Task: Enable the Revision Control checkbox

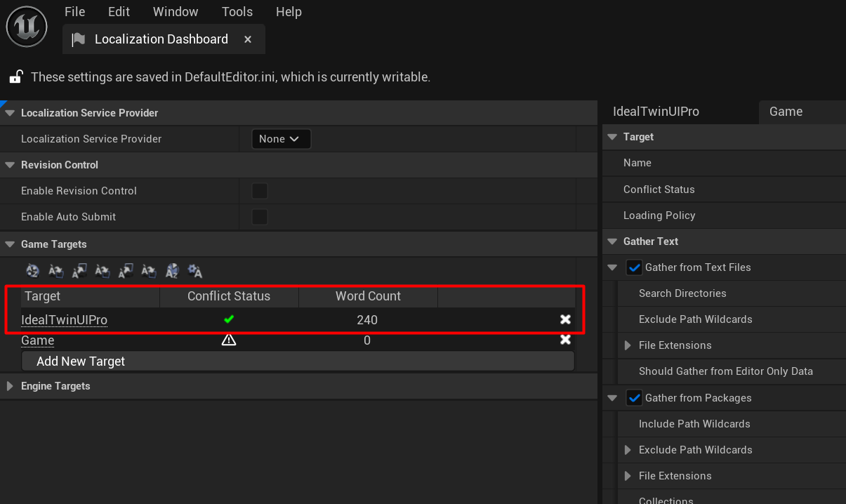Action: click(x=260, y=191)
